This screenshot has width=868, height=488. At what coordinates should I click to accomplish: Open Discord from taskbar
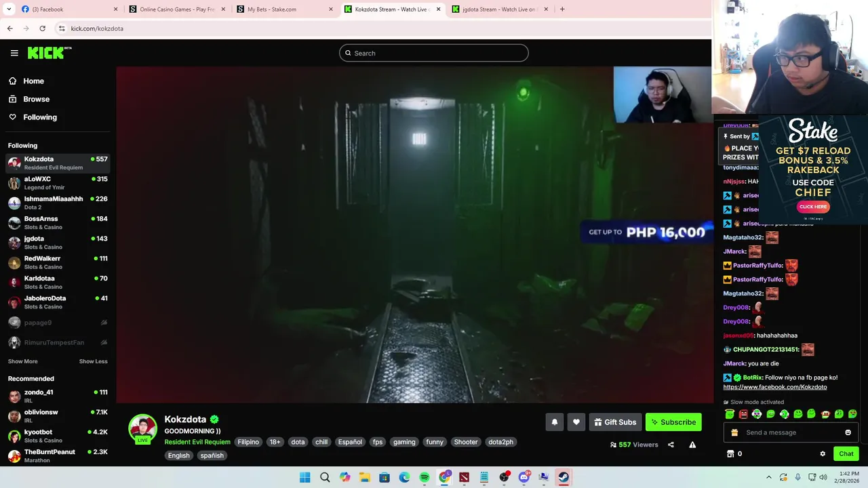pyautogui.click(x=524, y=477)
